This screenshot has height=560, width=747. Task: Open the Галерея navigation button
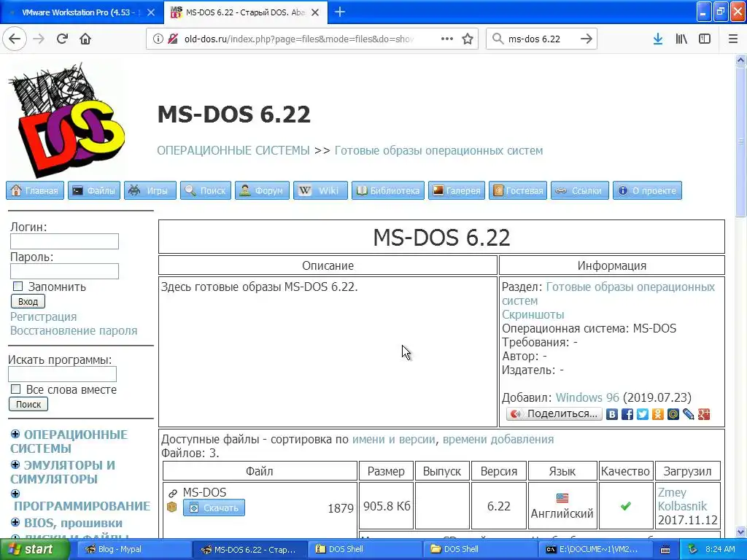click(457, 190)
